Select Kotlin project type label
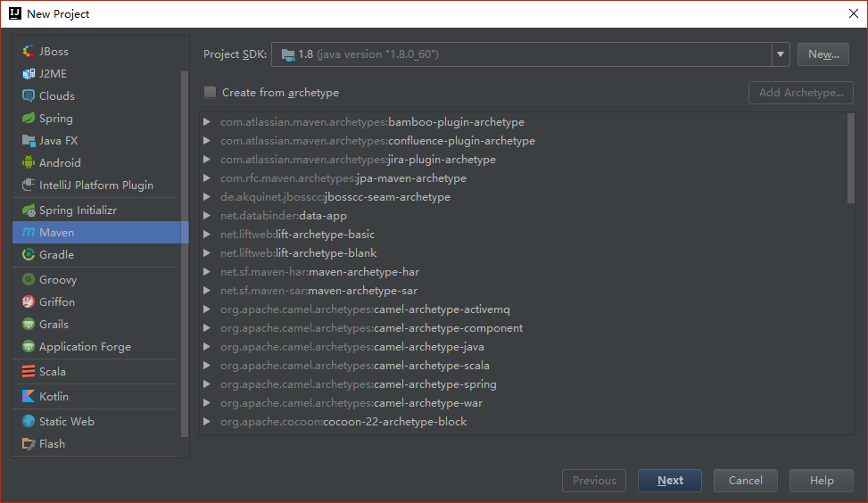 [54, 396]
